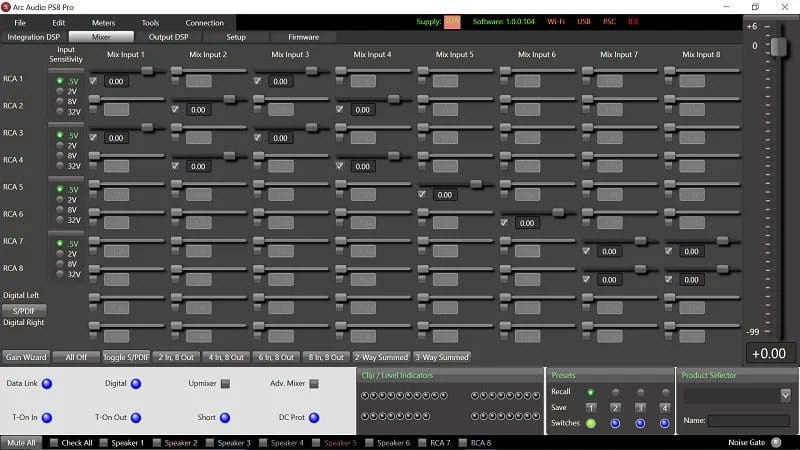Image resolution: width=800 pixels, height=450 pixels.
Task: Switch to the Output DSP tab
Action: 168,37
